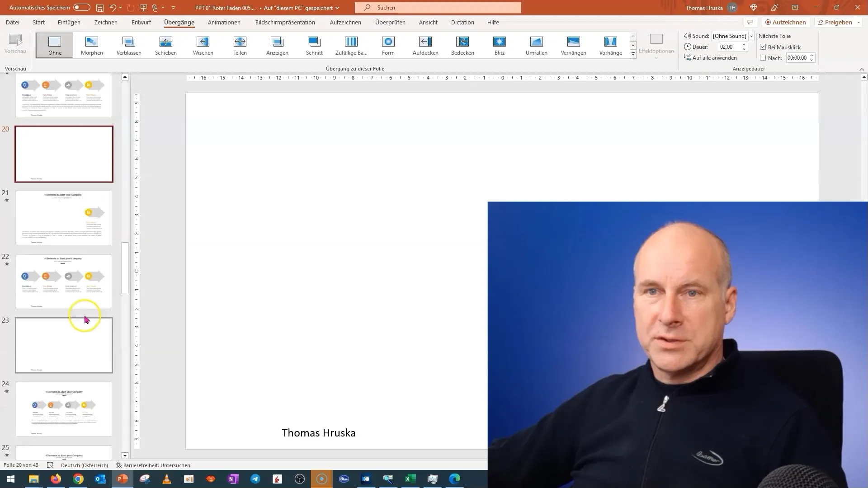Open the Sound dropdown
The image size is (868, 488).
tap(751, 36)
